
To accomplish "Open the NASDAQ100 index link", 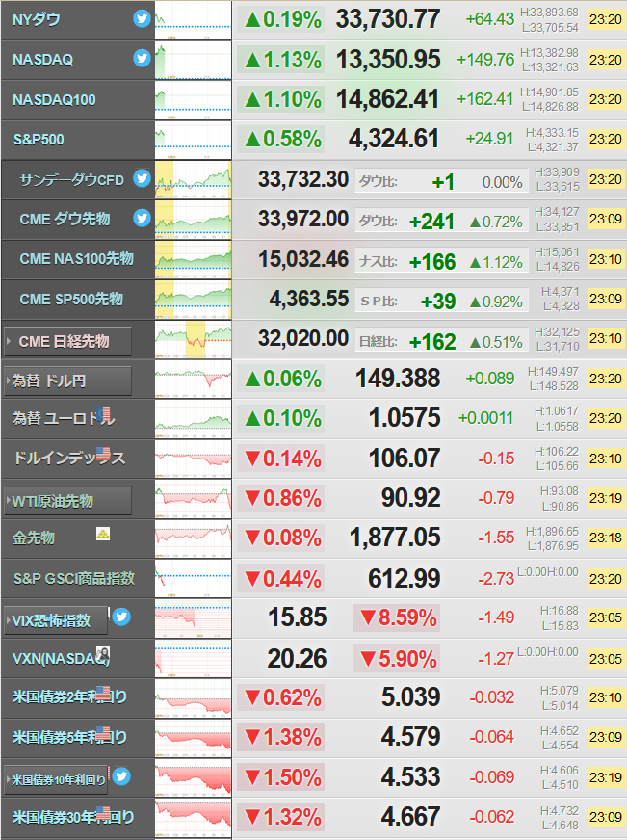I will pos(54,99).
